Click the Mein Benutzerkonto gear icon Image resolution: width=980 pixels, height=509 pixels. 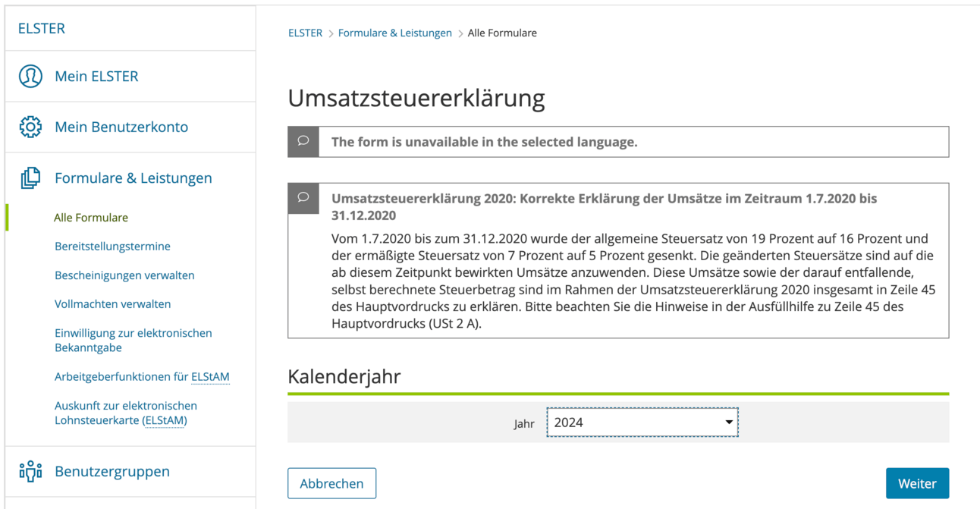(x=30, y=127)
